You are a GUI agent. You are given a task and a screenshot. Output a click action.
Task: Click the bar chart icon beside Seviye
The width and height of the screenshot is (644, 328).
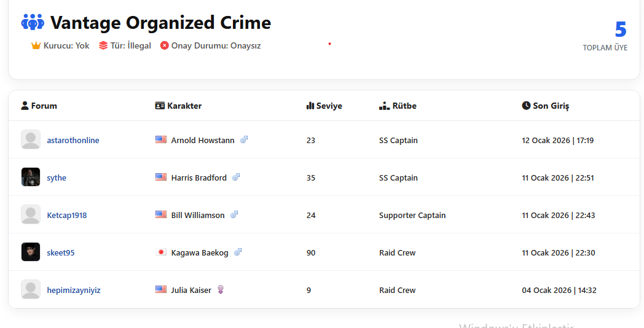(310, 106)
